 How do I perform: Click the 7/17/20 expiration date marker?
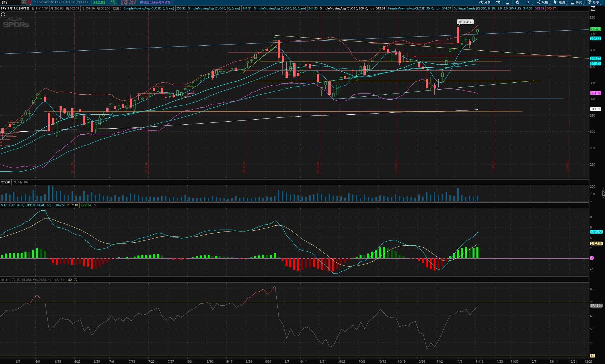click(147, 168)
